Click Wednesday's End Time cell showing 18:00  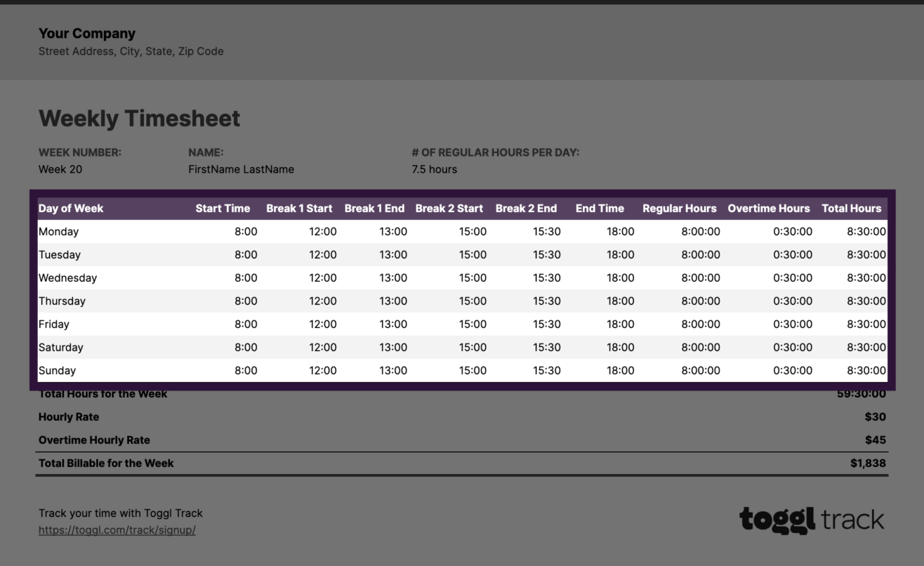pyautogui.click(x=621, y=277)
